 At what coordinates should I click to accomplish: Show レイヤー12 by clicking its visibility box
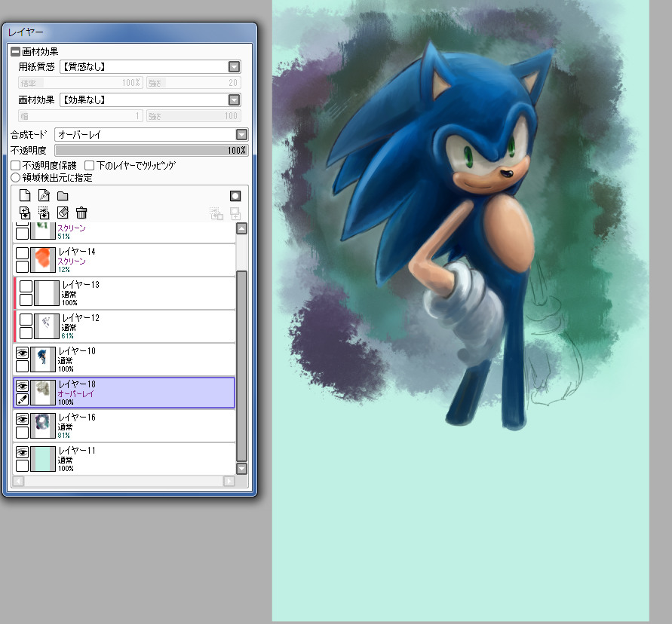[26, 320]
